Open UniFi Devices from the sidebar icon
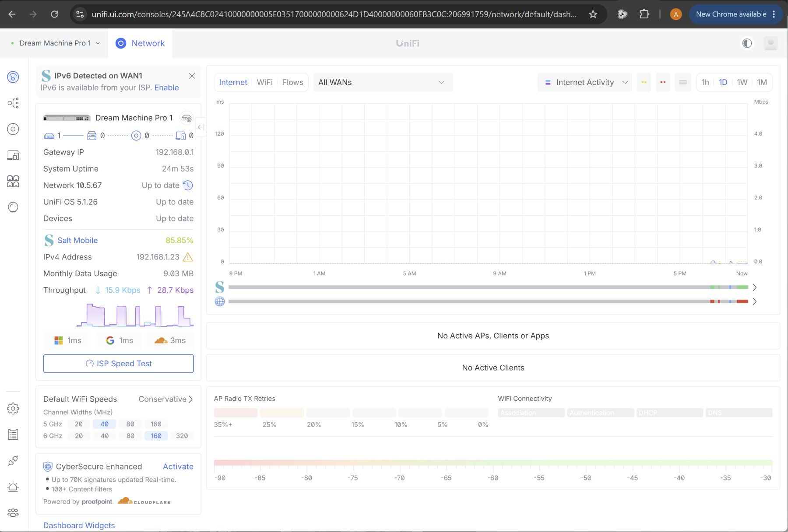788x532 pixels. [x=13, y=129]
